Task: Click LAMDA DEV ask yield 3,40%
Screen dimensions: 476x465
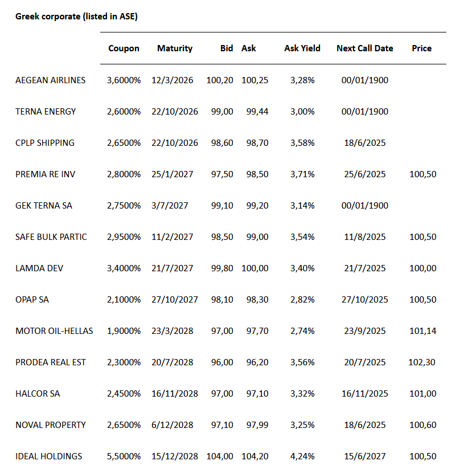Action: point(302,268)
